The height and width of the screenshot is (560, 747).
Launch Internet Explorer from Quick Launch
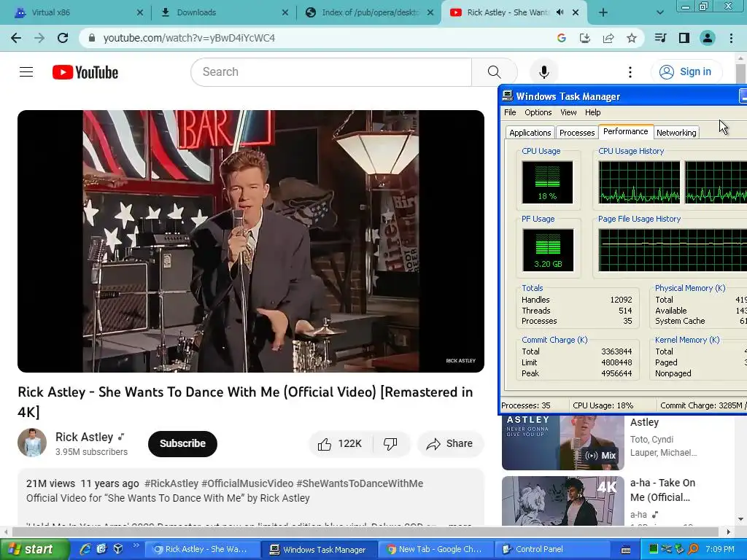tap(85, 549)
